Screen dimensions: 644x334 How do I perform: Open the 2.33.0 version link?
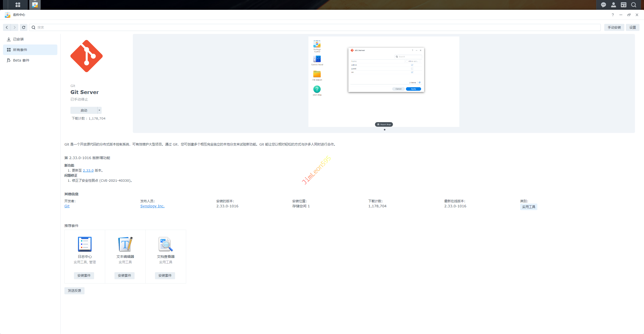pos(88,170)
